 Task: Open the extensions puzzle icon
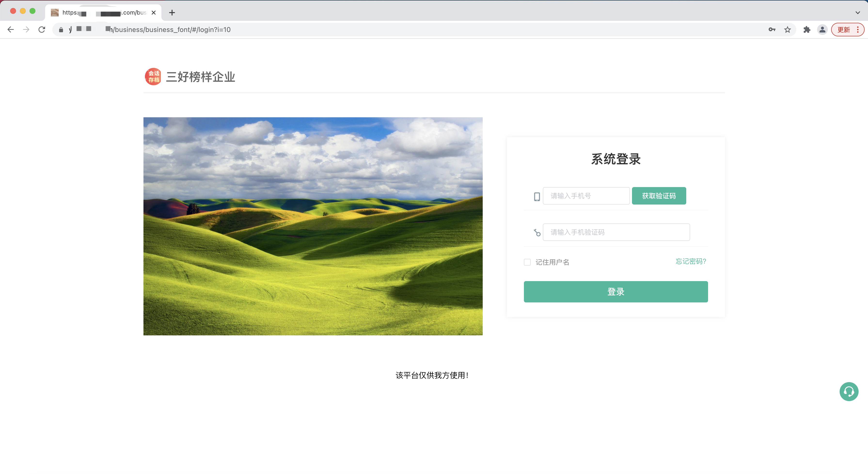click(x=807, y=30)
